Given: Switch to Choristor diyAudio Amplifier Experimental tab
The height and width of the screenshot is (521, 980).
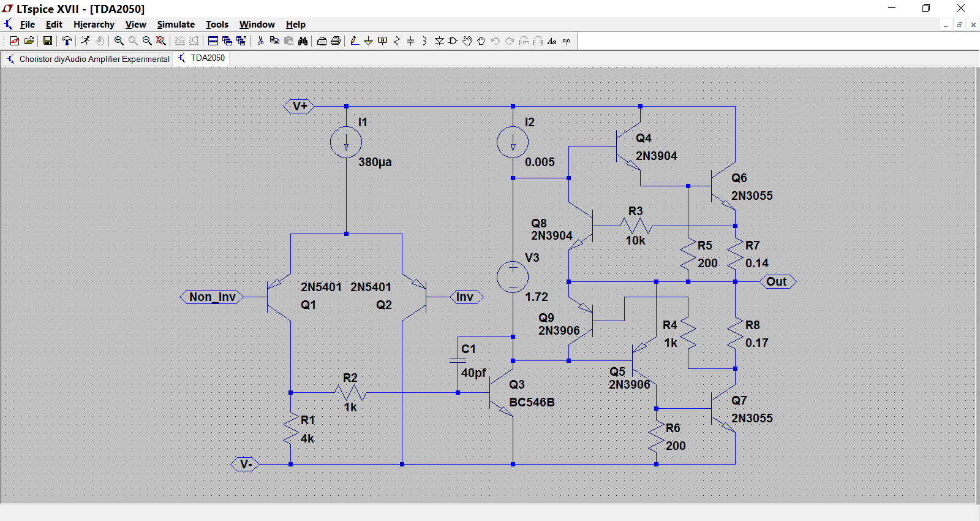Looking at the screenshot, I should pos(88,59).
